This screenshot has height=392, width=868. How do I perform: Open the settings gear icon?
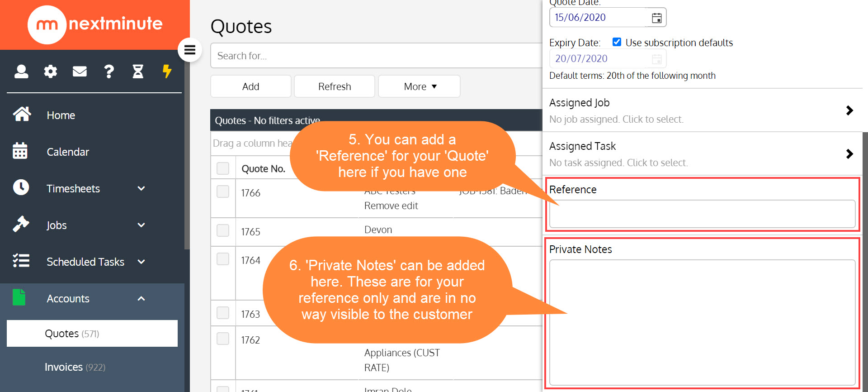(50, 72)
